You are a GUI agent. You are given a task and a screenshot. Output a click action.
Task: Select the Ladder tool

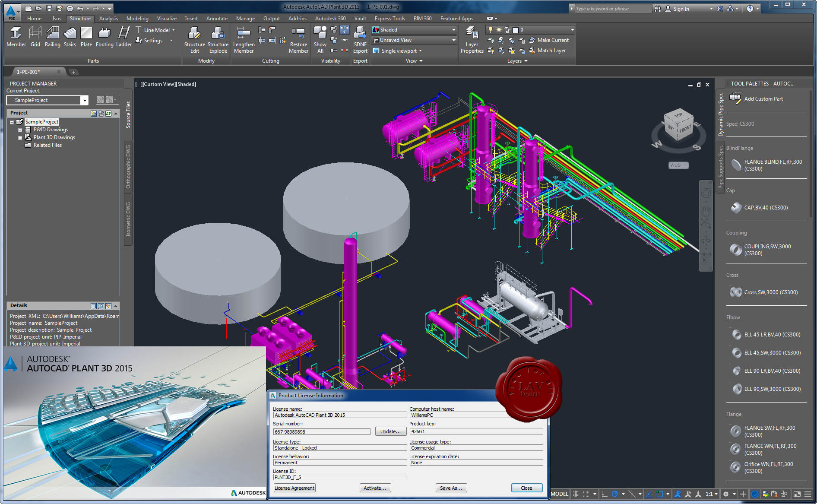(124, 37)
